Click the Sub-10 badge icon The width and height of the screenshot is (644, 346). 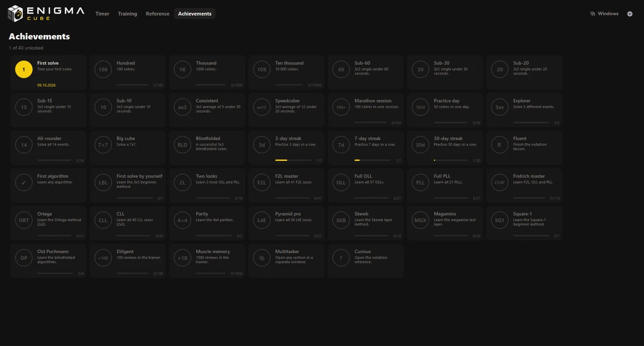(103, 107)
